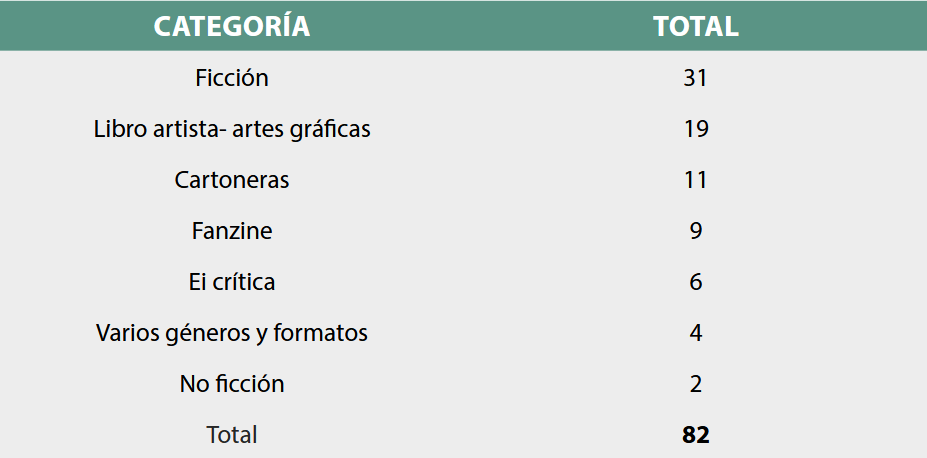Select Varios géneros y formatos row label
Screen dimensions: 927x458
[232, 333]
